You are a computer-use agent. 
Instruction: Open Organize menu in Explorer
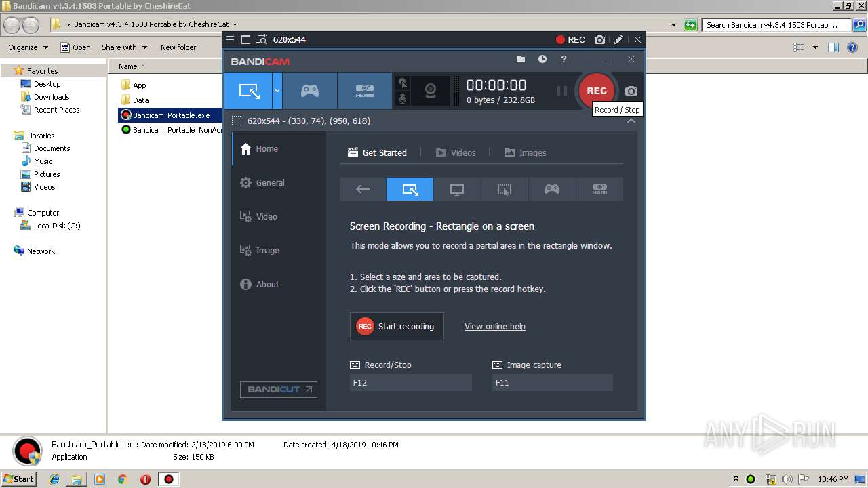(28, 47)
